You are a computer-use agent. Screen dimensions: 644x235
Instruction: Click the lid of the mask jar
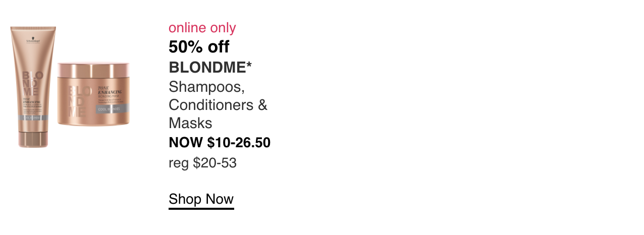pyautogui.click(x=93, y=70)
